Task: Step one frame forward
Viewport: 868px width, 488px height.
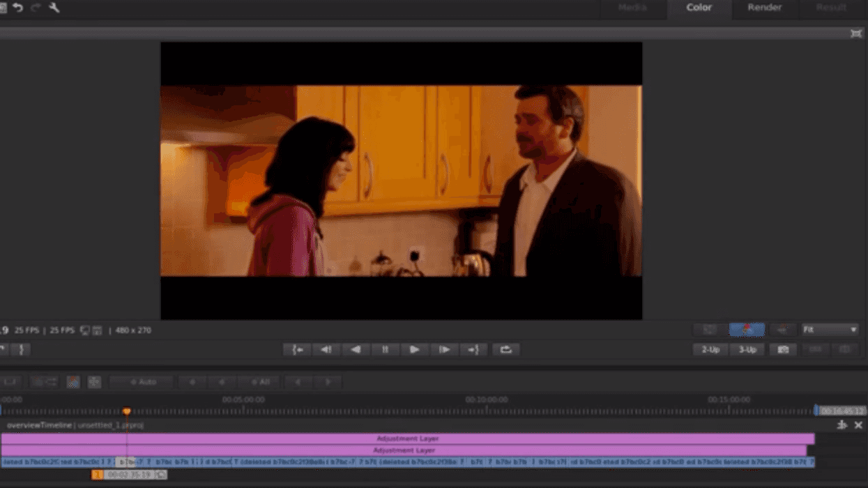Action: coord(444,350)
